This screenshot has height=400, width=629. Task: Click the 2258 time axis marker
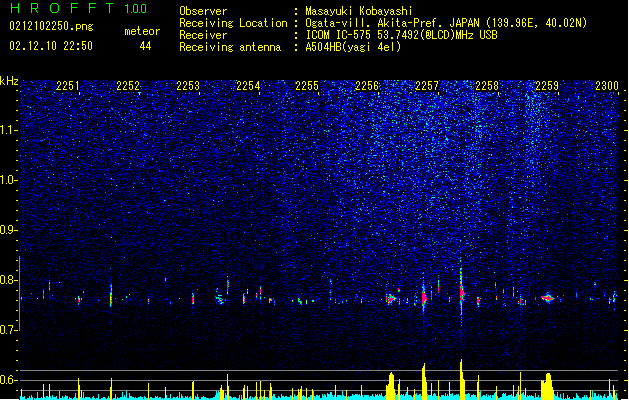[487, 86]
